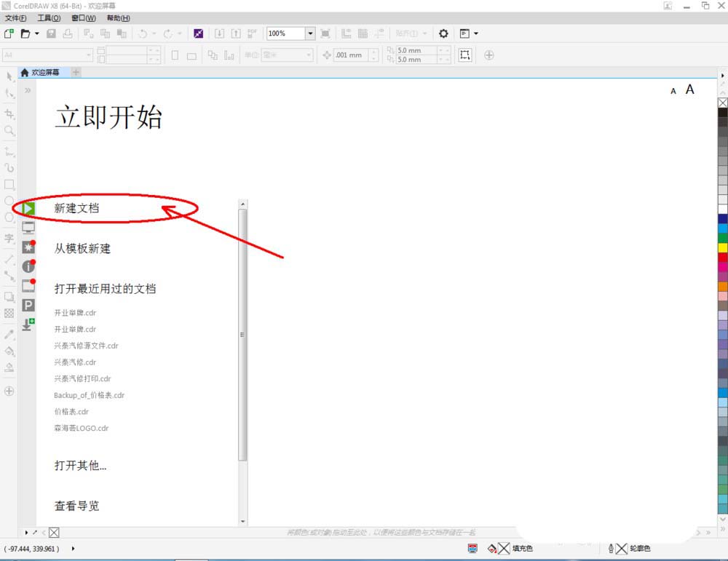Viewport: 728px width, 561px height.
Task: Open recent file Backup_of_价格表.cdr
Action: [89, 395]
